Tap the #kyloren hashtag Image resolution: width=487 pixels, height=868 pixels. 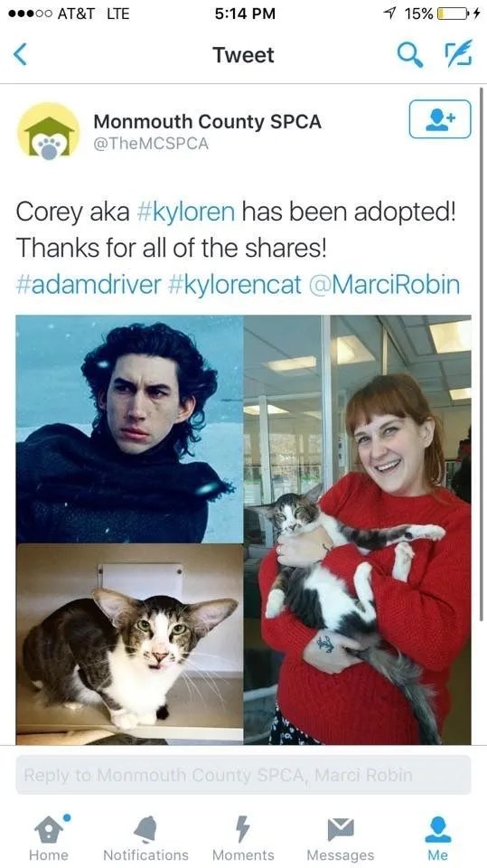pos(185,212)
